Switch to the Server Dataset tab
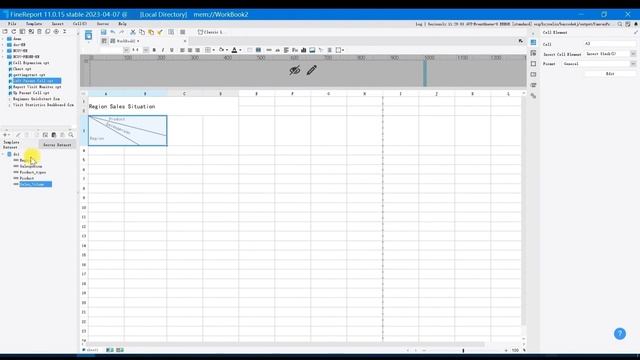The height and width of the screenshot is (360, 640). coord(57,145)
